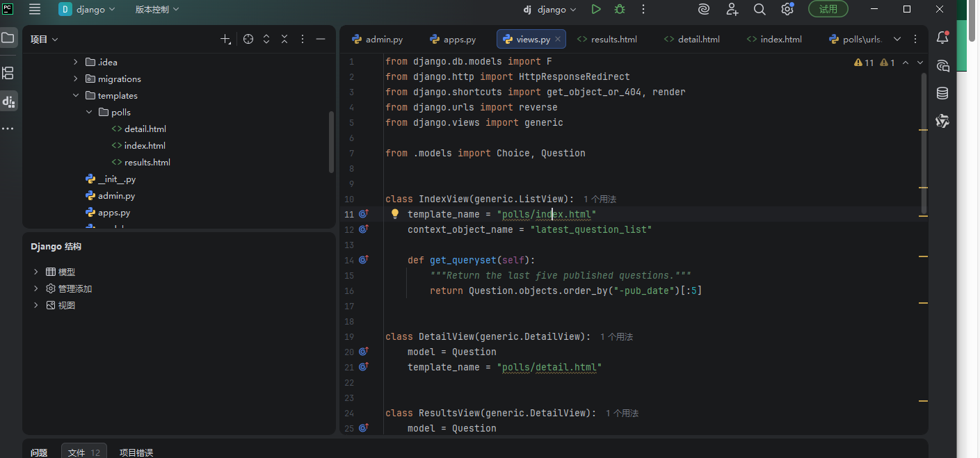
Task: Collapse the templates folder
Action: point(76,95)
